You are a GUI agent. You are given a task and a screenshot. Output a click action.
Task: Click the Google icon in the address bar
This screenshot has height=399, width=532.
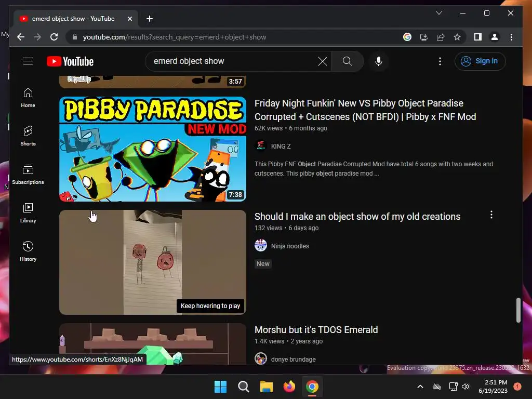coord(407,37)
